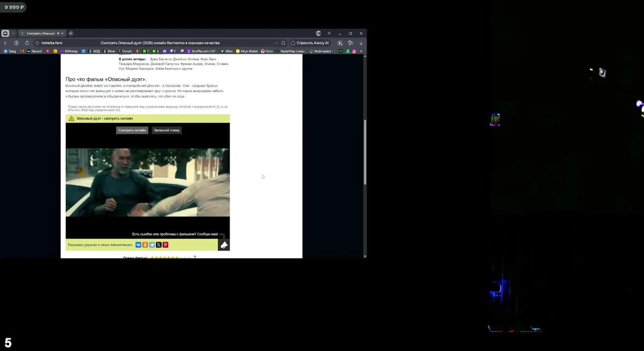Share on Odnoklassniki
Viewport: 644px width, 351px height.
(145, 245)
